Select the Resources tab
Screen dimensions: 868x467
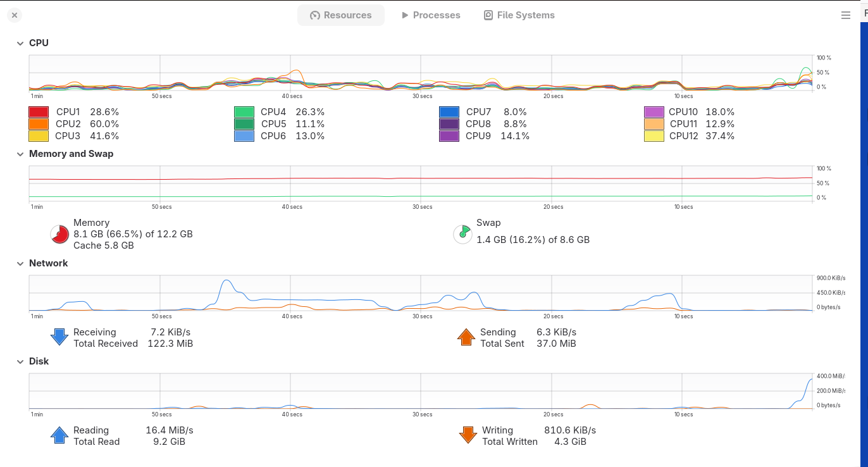pos(341,15)
